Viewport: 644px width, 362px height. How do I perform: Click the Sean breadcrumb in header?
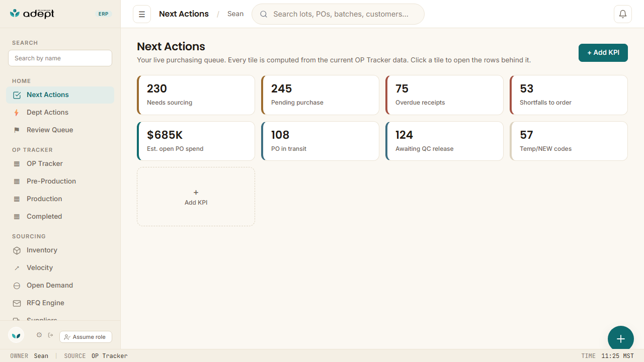pyautogui.click(x=235, y=14)
